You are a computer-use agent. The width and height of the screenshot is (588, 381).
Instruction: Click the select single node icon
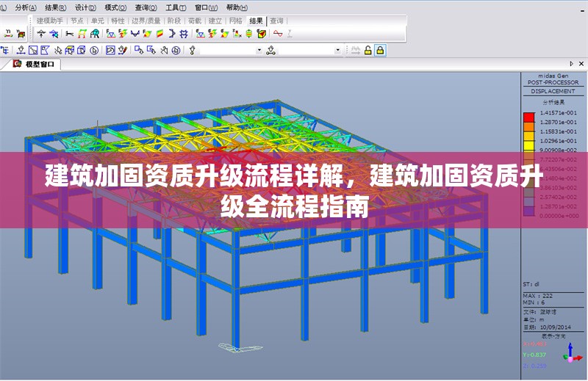coord(21,50)
